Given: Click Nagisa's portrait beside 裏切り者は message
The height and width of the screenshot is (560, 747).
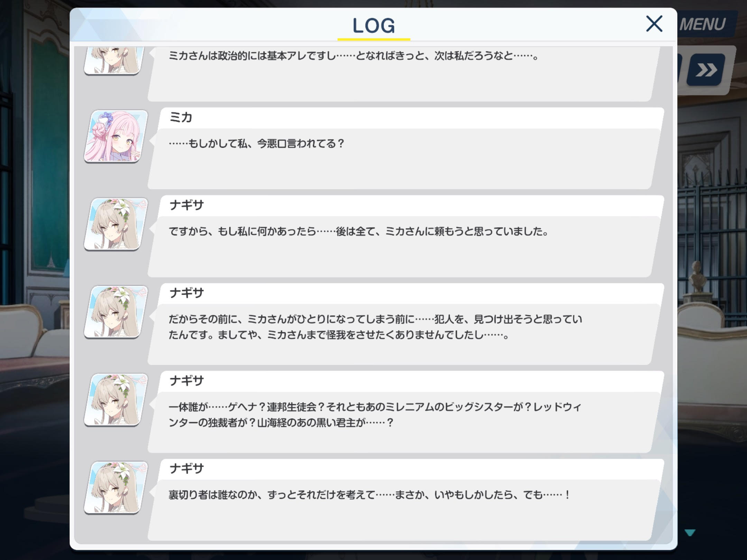Looking at the screenshot, I should 116,487.
